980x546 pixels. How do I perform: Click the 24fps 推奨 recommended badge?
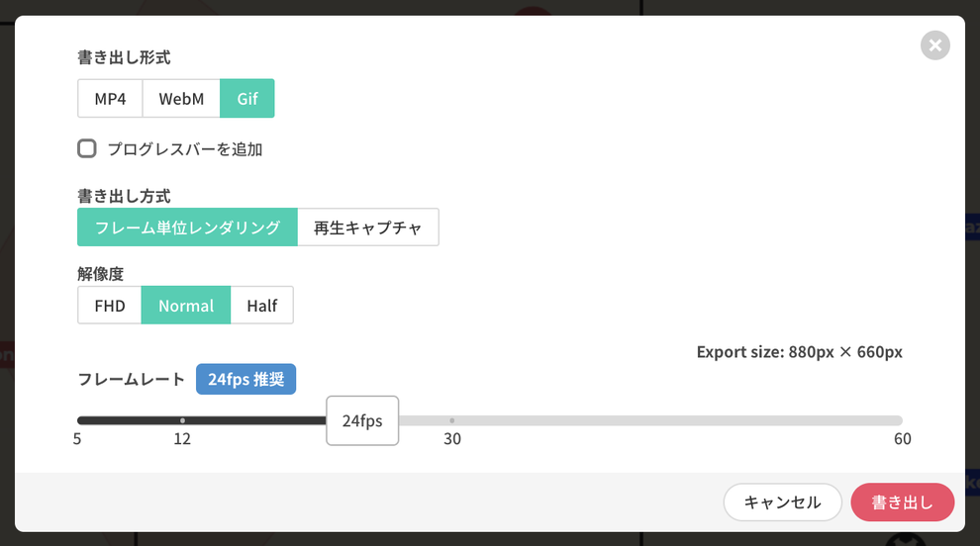point(246,379)
